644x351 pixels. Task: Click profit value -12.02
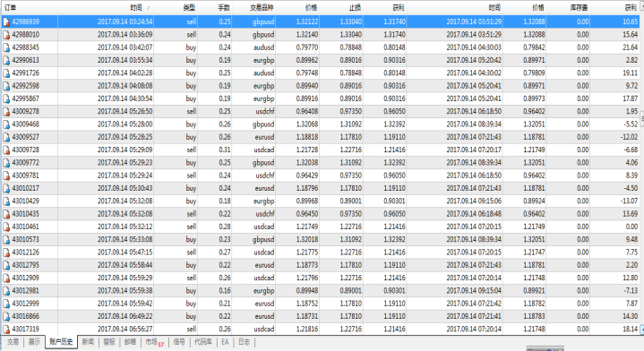coord(629,137)
